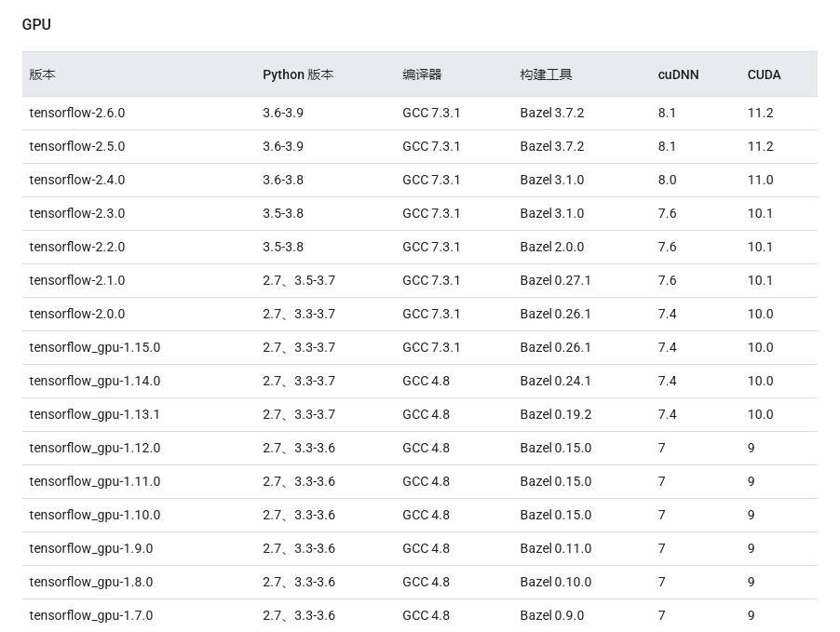The width and height of the screenshot is (840, 632).
Task: Select the tensorflow-2.3.0 version cell
Action: (77, 213)
